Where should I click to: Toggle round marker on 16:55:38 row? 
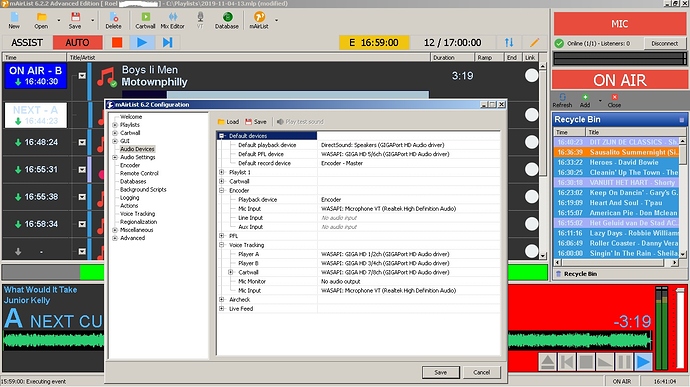532,196
